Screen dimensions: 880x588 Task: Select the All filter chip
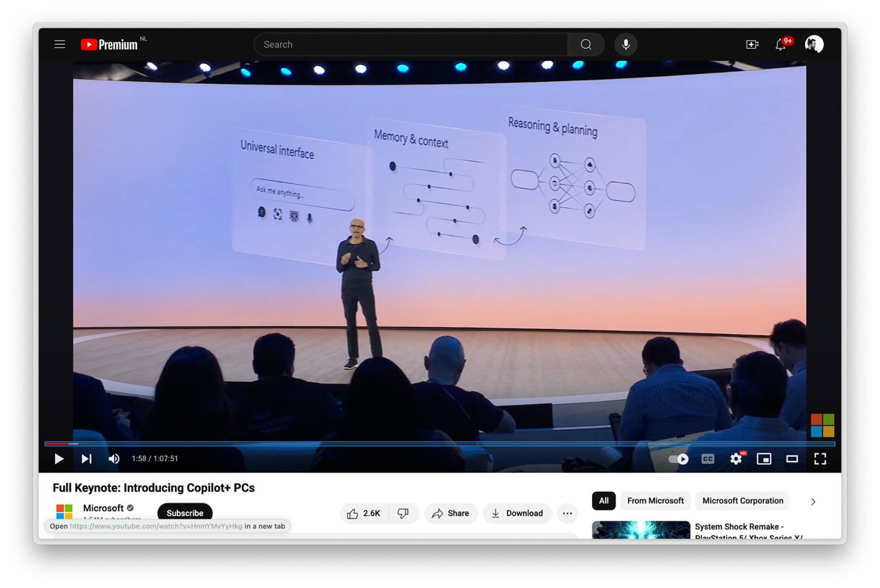[x=604, y=501]
